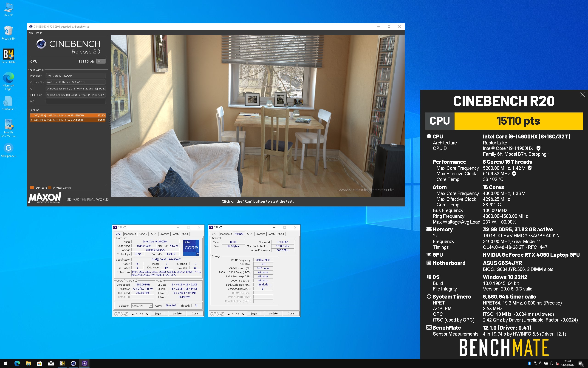
Task: Select the desktop.ini file icon
Action: point(8,103)
